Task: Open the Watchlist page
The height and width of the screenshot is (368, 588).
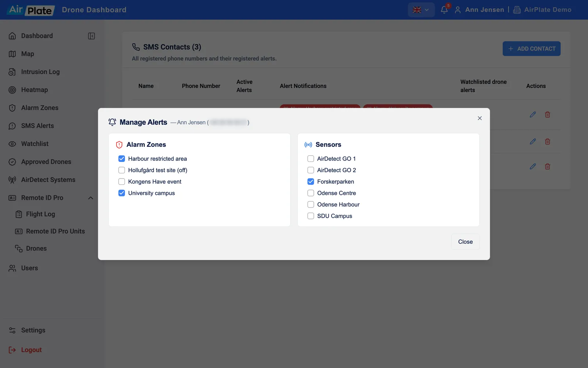Action: 28,144
